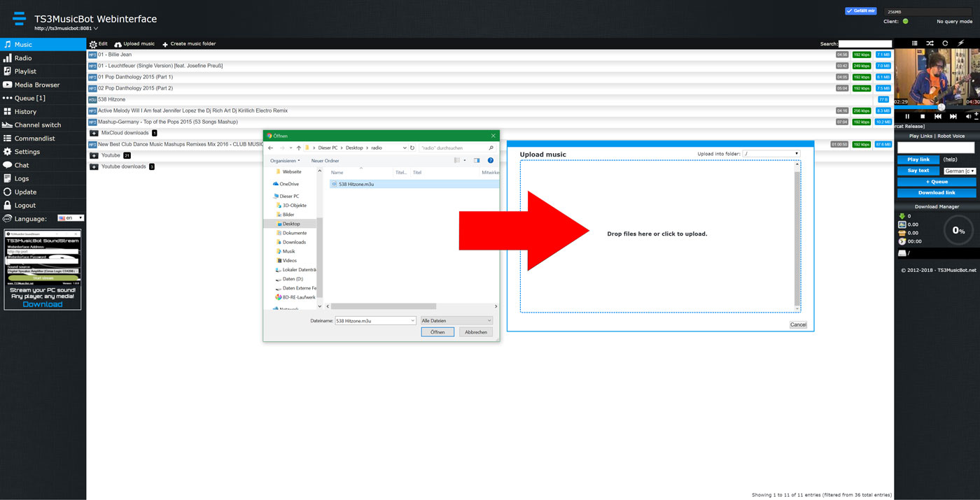Viewport: 980px width, 500px height.
Task: Click the repeat icon above the video
Action: (945, 43)
